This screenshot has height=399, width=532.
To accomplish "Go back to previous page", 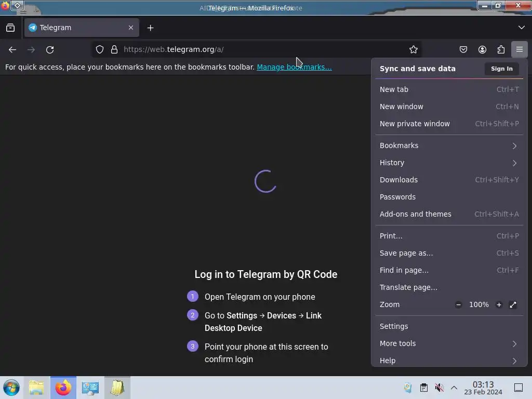I will click(x=12, y=49).
